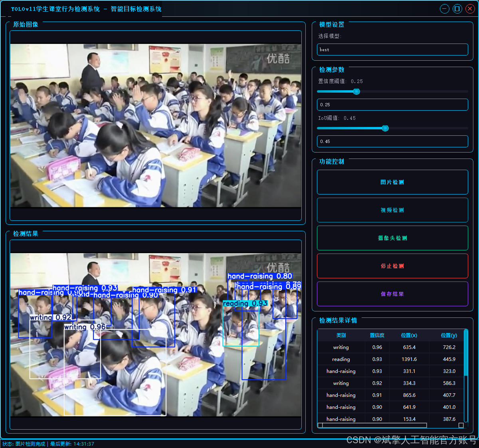Activate 摄像头检测 (camera detection)
This screenshot has height=448, width=479.
click(392, 238)
